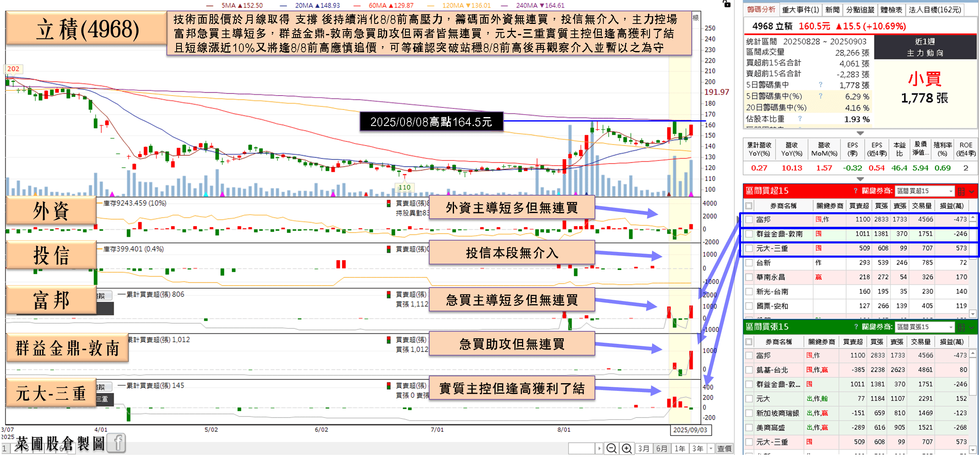The image size is (980, 465).
Task: Click the help question mark in the 區間買張15 header
Action: pos(856,327)
